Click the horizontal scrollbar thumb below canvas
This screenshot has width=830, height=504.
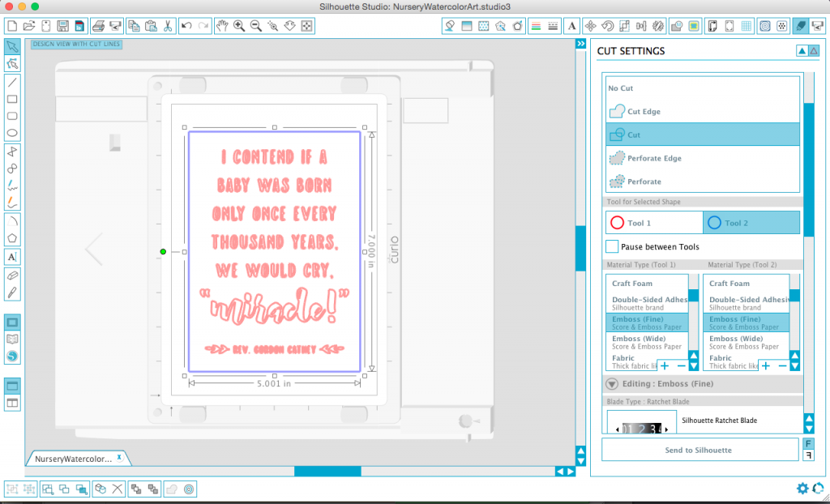pyautogui.click(x=327, y=471)
